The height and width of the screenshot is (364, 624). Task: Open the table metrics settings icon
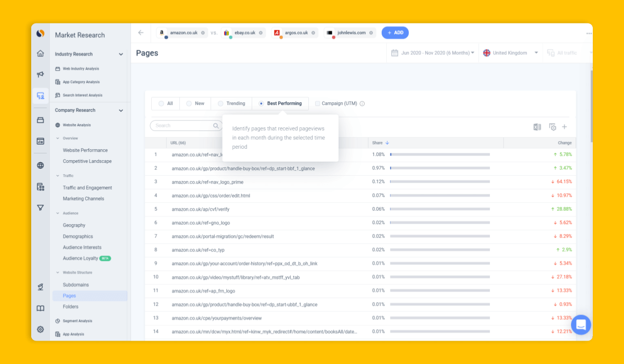click(552, 126)
